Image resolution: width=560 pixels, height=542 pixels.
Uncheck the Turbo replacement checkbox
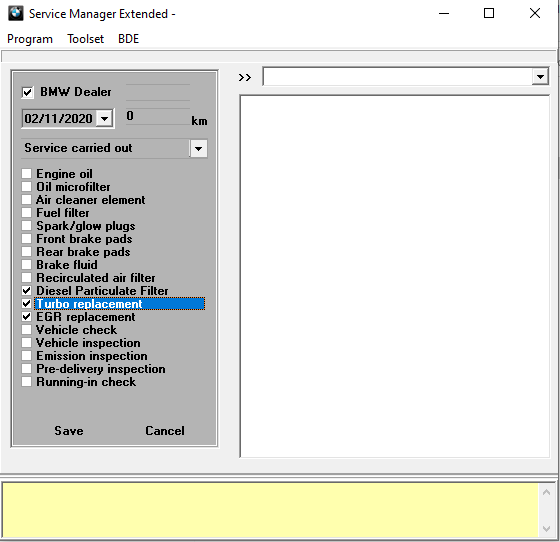coord(26,303)
